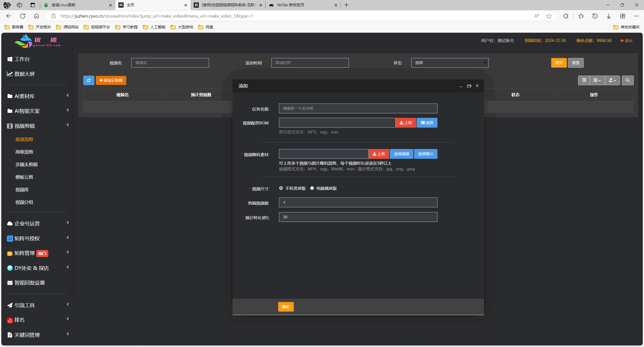Click the blue 选择 button for BGM
644x347 pixels.
pyautogui.click(x=427, y=123)
